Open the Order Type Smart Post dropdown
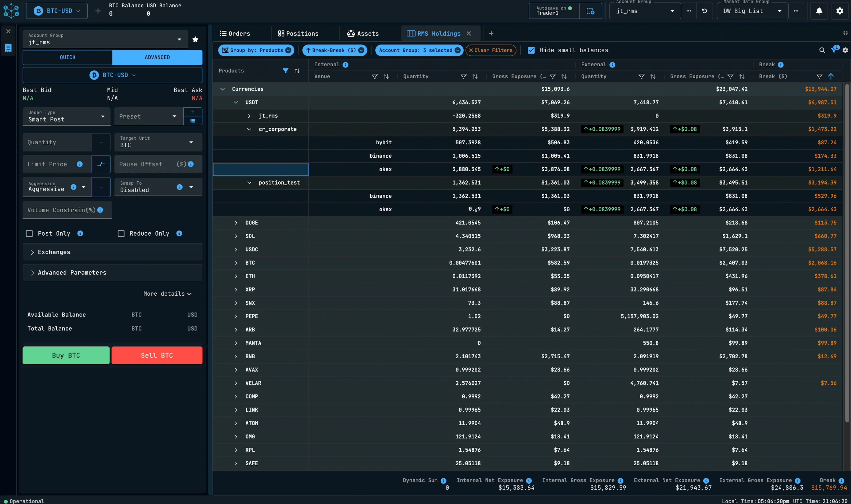 (66, 117)
